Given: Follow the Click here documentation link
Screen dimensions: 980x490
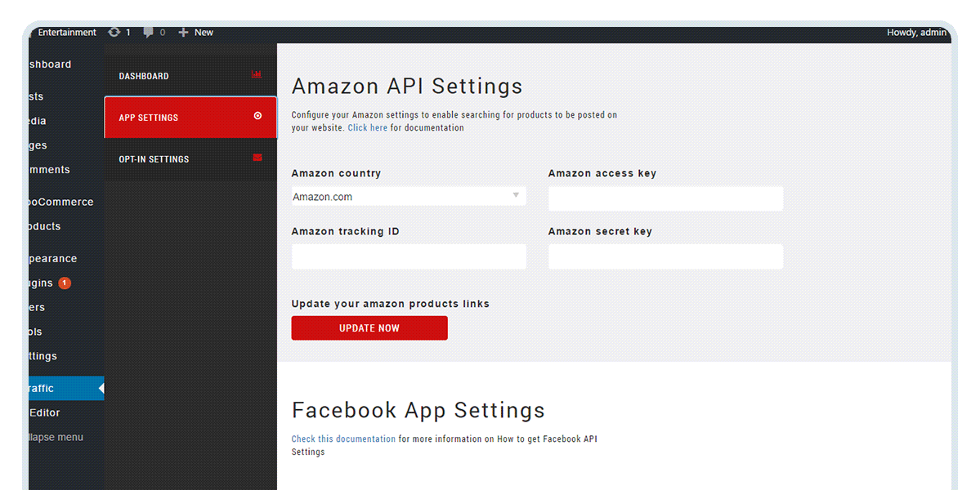Looking at the screenshot, I should pos(368,127).
